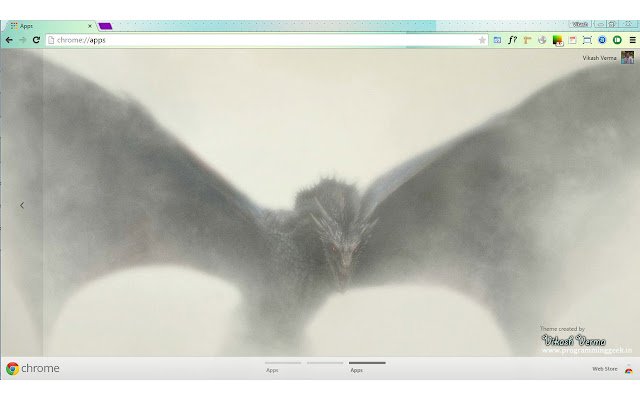
Task: Open the Web Store link
Action: (604, 369)
